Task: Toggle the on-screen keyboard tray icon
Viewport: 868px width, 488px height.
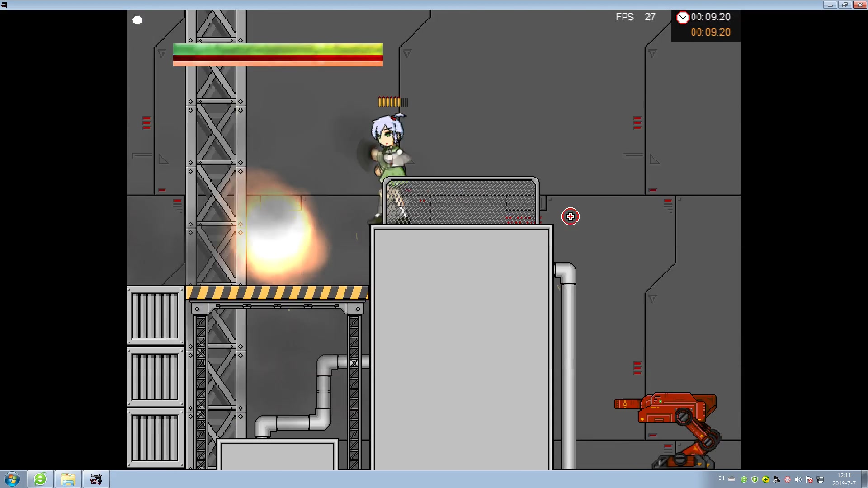Action: pos(731,479)
